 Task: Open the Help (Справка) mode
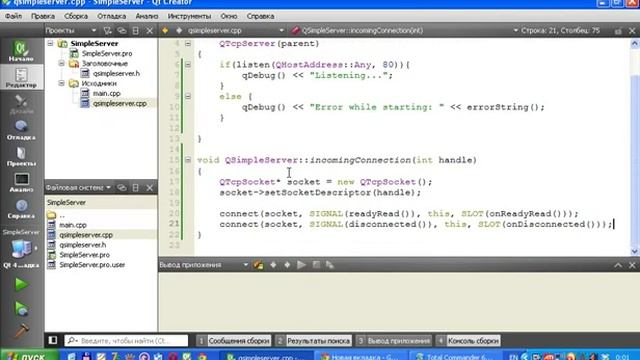pyautogui.click(x=21, y=208)
